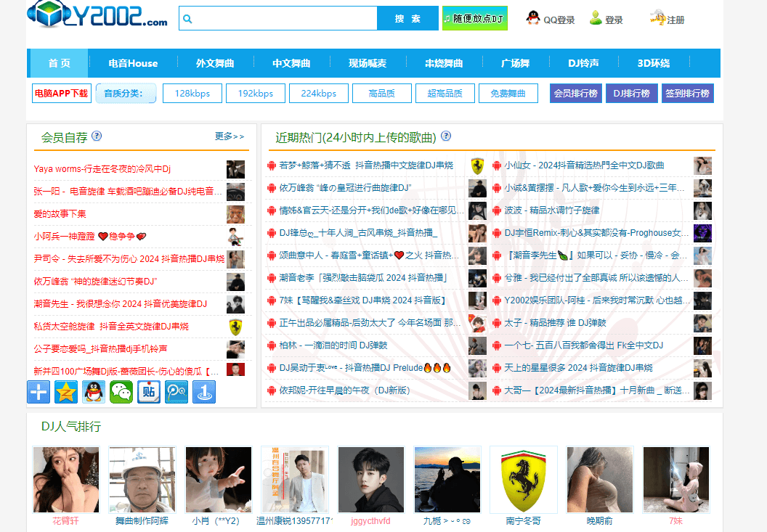Click the 注册 register link
Screen dimensions: 767x532
click(675, 20)
